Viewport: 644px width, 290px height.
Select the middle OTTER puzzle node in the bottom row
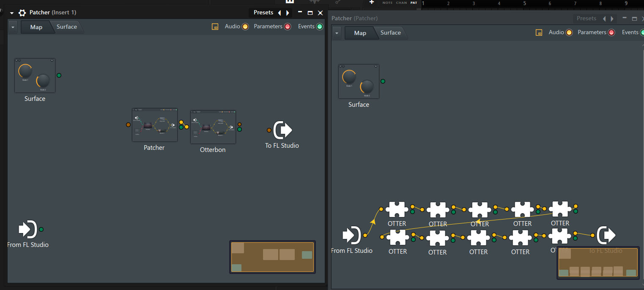(x=478, y=238)
